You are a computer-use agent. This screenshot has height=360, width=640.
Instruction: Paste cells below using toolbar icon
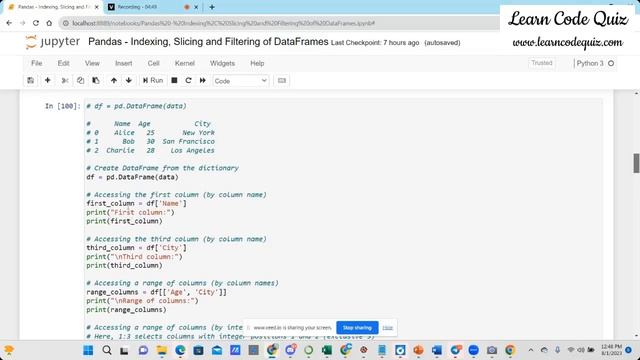[96, 80]
